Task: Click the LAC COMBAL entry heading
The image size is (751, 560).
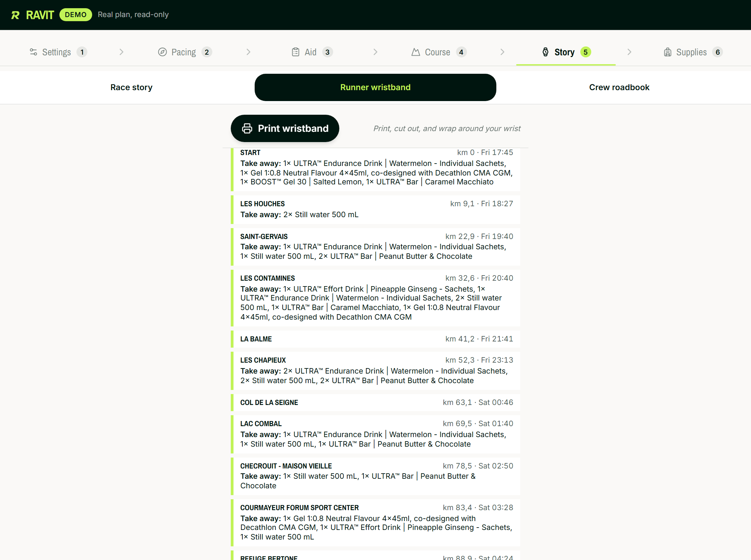Action: coord(261,424)
